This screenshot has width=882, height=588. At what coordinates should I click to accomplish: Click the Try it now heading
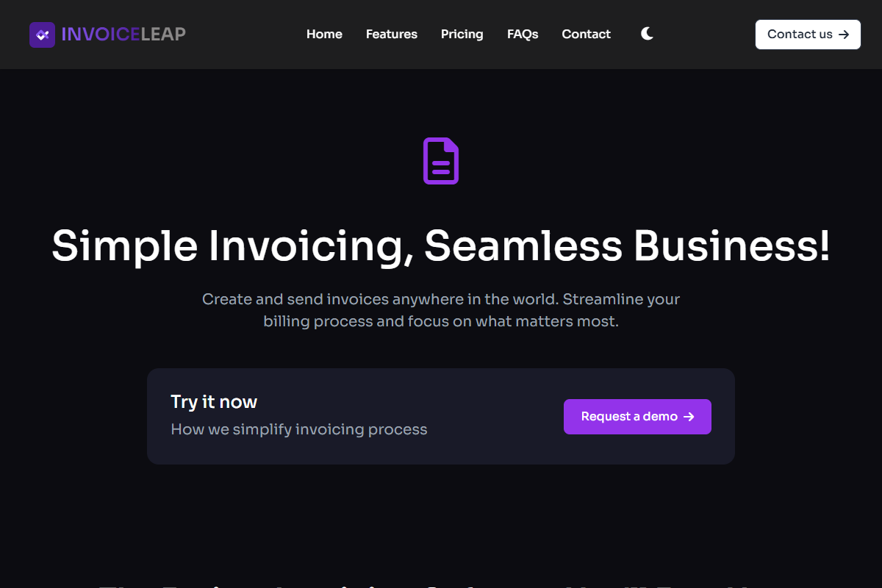pyautogui.click(x=213, y=402)
